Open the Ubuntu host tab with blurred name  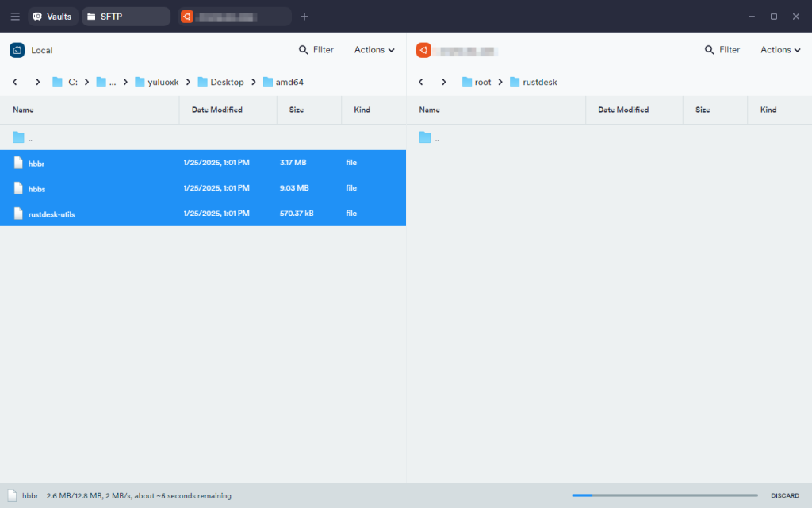coord(234,17)
